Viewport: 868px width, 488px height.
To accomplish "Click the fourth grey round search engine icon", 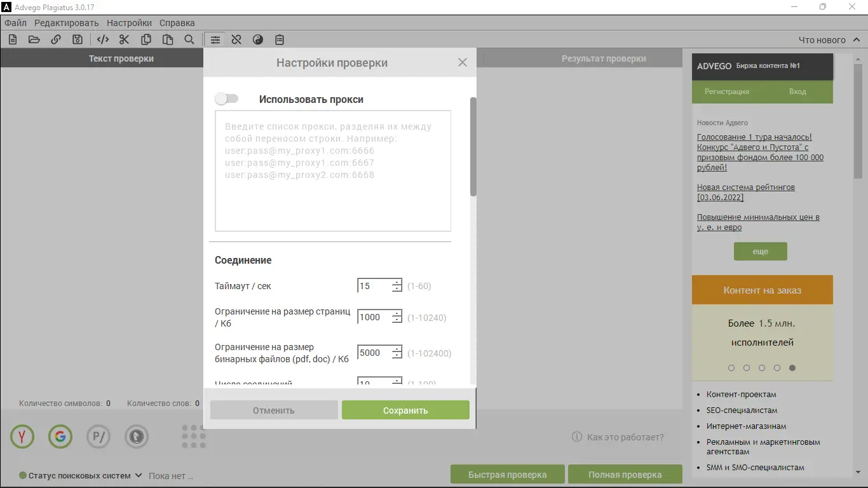I will click(137, 436).
